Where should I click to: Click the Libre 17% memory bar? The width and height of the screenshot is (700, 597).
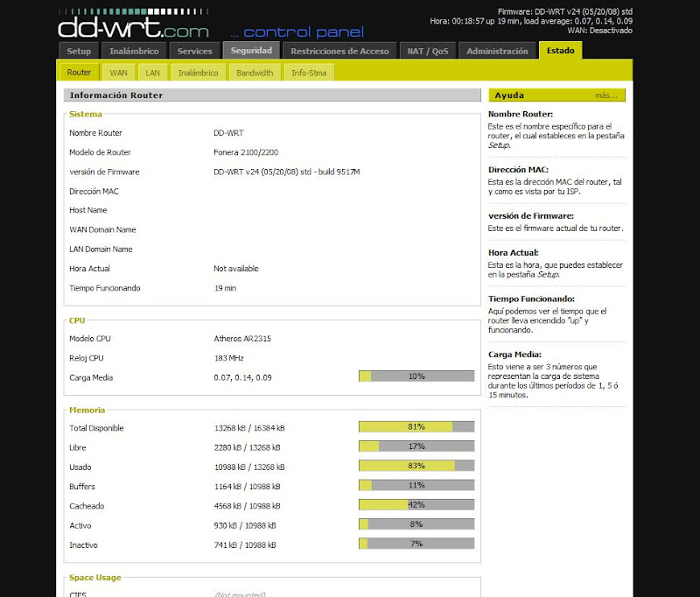pos(416,446)
